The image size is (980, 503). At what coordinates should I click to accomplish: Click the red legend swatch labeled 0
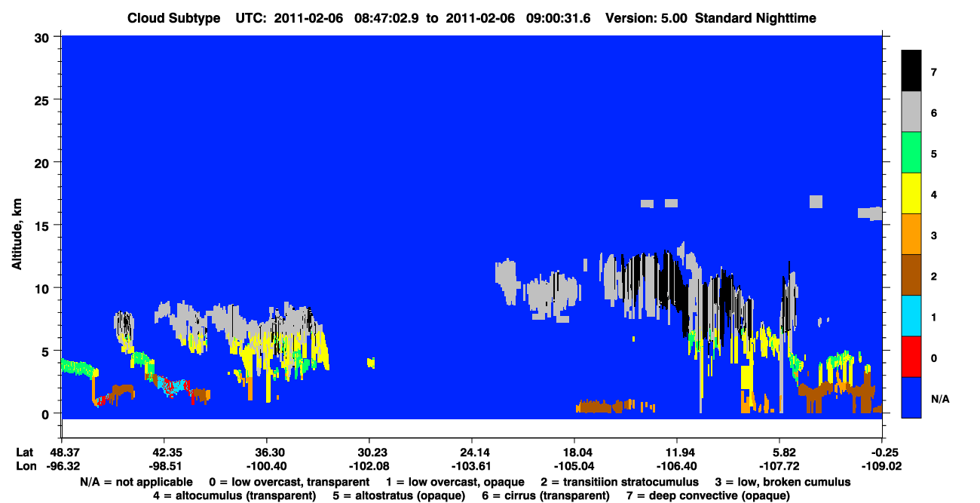(911, 356)
